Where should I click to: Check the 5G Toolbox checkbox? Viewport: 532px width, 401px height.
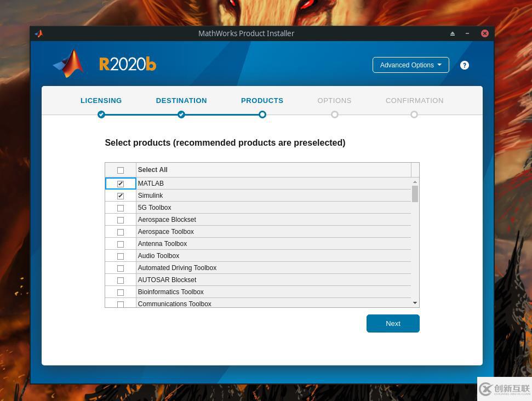coord(121,208)
